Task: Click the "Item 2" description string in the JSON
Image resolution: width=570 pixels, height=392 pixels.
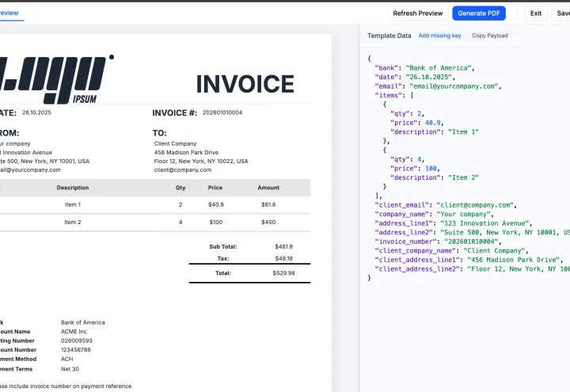Action: [463, 178]
